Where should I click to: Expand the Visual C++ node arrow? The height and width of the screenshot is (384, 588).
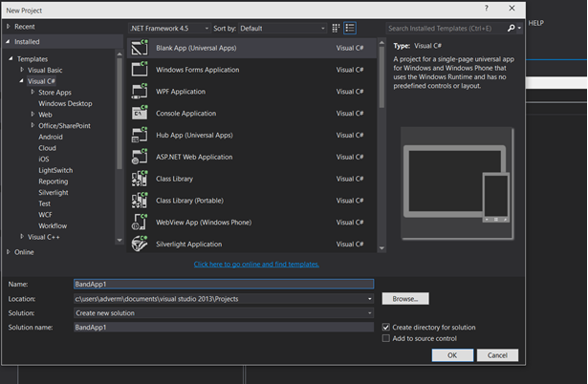[22, 237]
